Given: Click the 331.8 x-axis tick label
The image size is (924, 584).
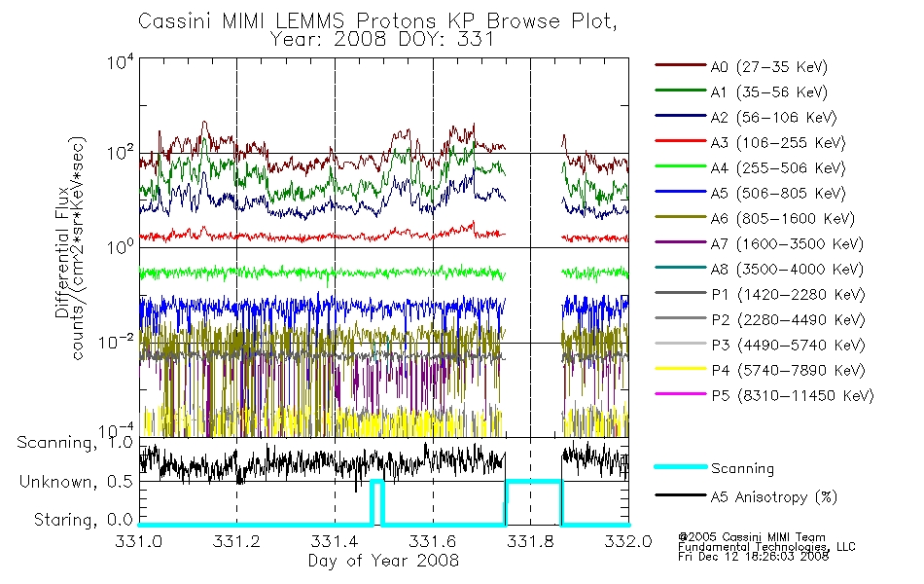Looking at the screenshot, I should tap(530, 541).
